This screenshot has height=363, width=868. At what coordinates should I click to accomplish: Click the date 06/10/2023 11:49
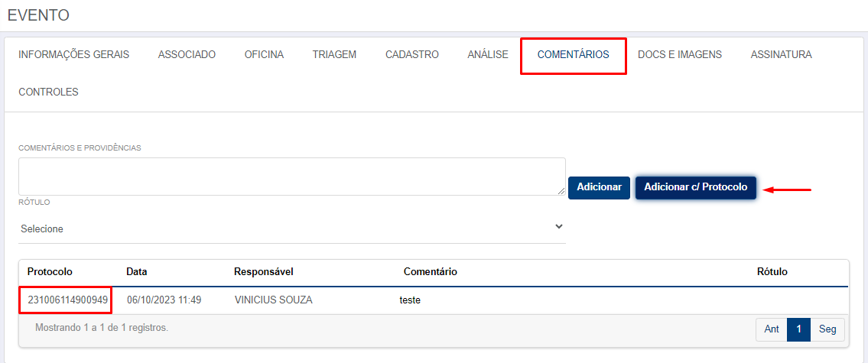[164, 300]
